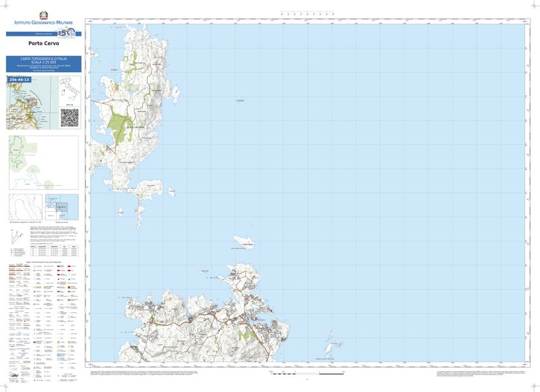Click the magnetic declination contour diagram
This screenshot has width=540, height=392.
point(26,206)
